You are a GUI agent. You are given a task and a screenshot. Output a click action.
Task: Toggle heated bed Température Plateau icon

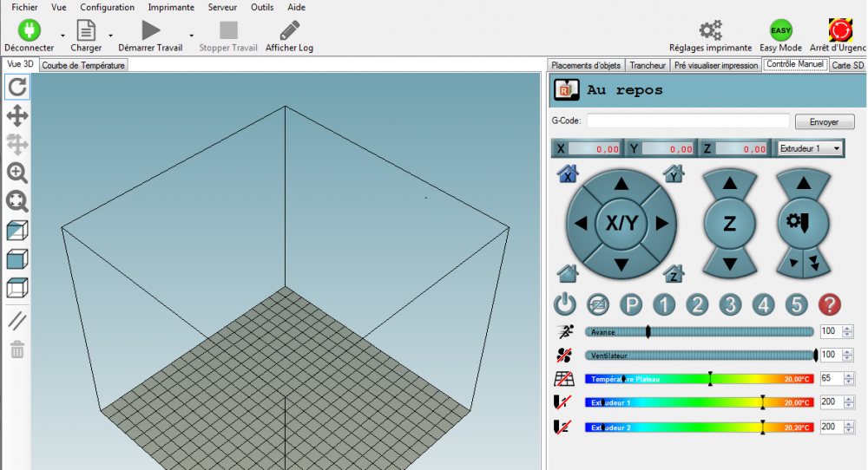[564, 379]
